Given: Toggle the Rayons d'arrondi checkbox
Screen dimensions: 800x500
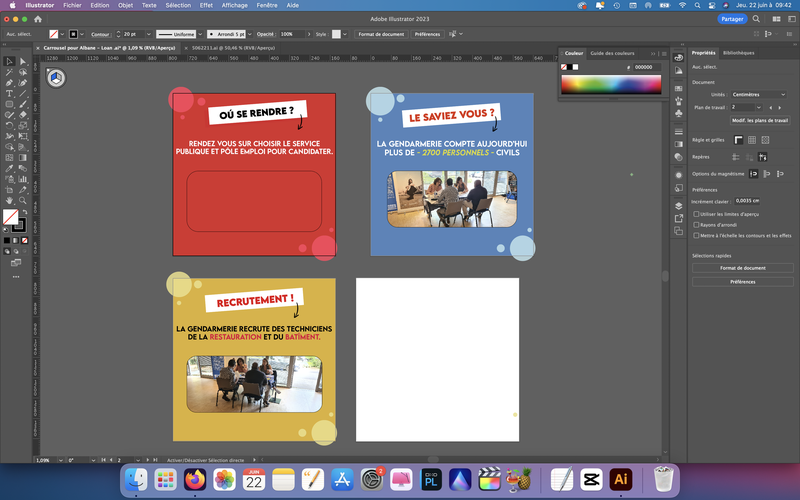Looking at the screenshot, I should pos(696,224).
